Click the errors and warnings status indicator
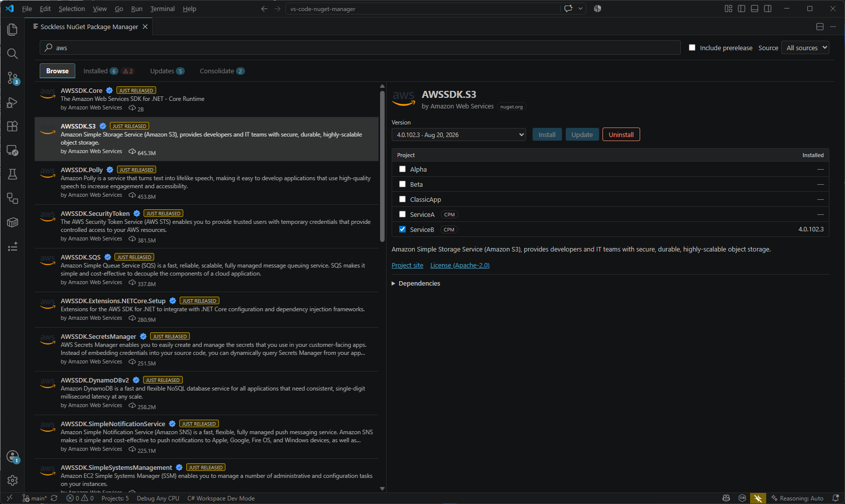This screenshot has height=504, width=845. pos(80,498)
